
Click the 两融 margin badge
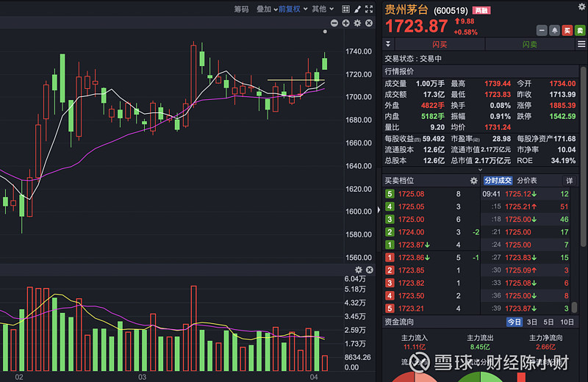coord(481,10)
